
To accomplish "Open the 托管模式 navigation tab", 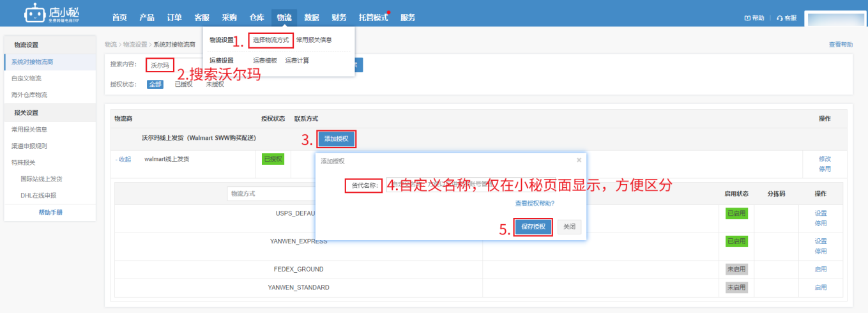I will 374,18.
